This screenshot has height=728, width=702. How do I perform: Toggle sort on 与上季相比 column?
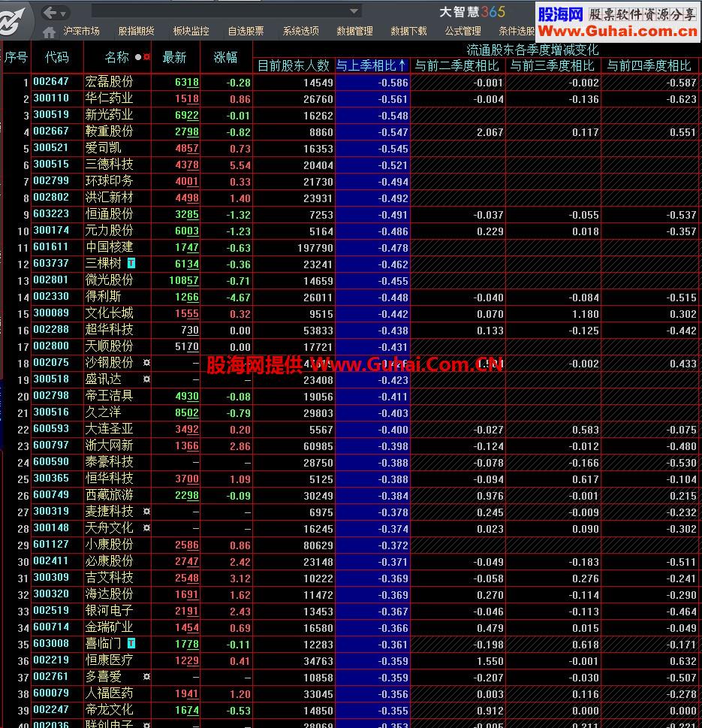(x=371, y=65)
